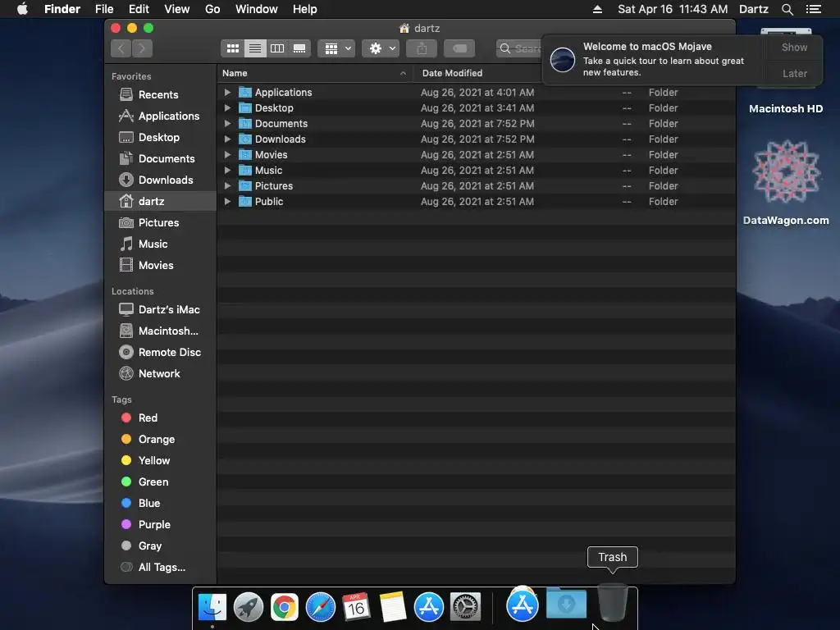
Task: Open the group-by arrange dropdown
Action: (x=336, y=48)
